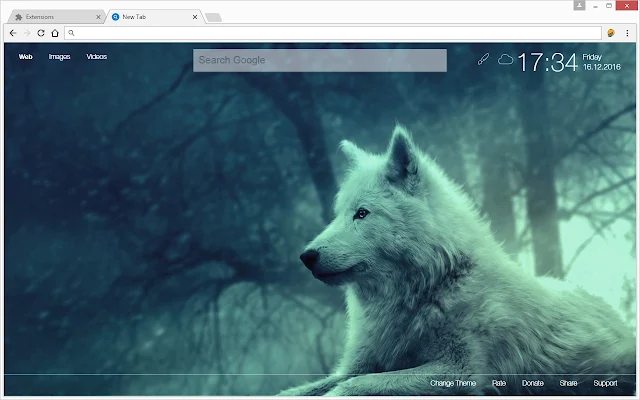This screenshot has width=640, height=400.
Task: Click the extension icon beside the address bar
Action: 611,33
